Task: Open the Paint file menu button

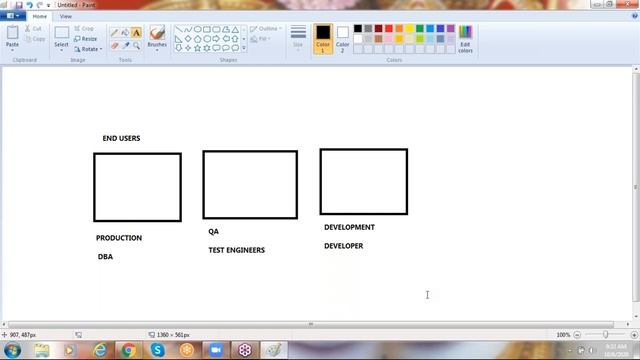Action: click(13, 16)
